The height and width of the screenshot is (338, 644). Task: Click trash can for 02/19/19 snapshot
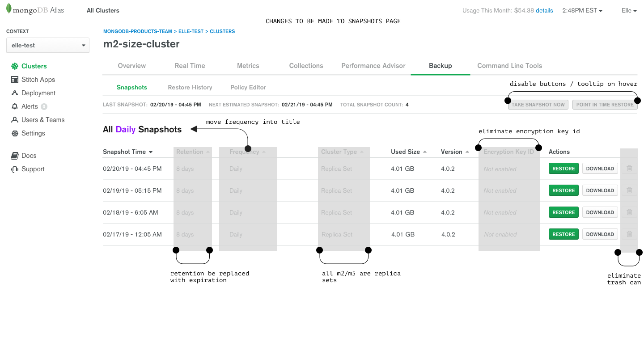629,190
